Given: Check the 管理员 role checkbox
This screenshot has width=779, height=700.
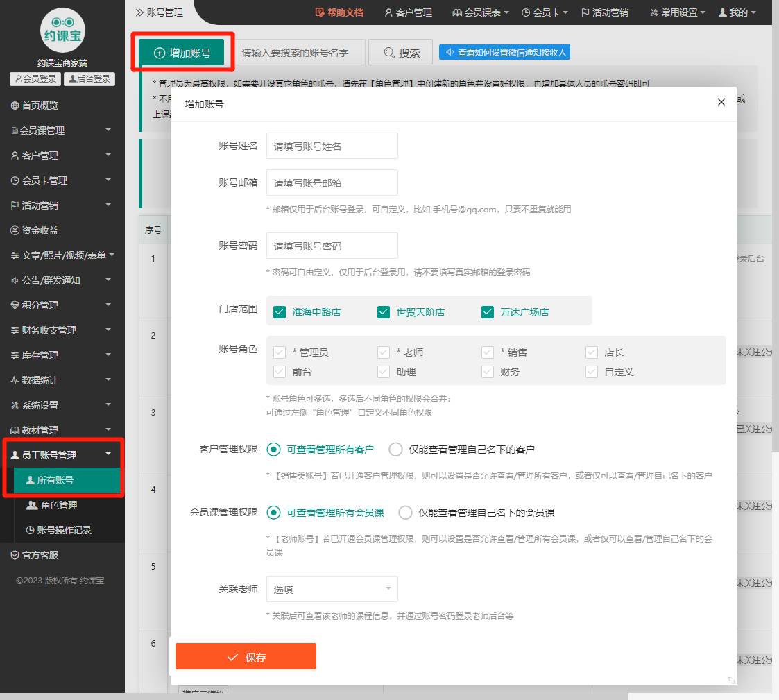Looking at the screenshot, I should pos(280,352).
